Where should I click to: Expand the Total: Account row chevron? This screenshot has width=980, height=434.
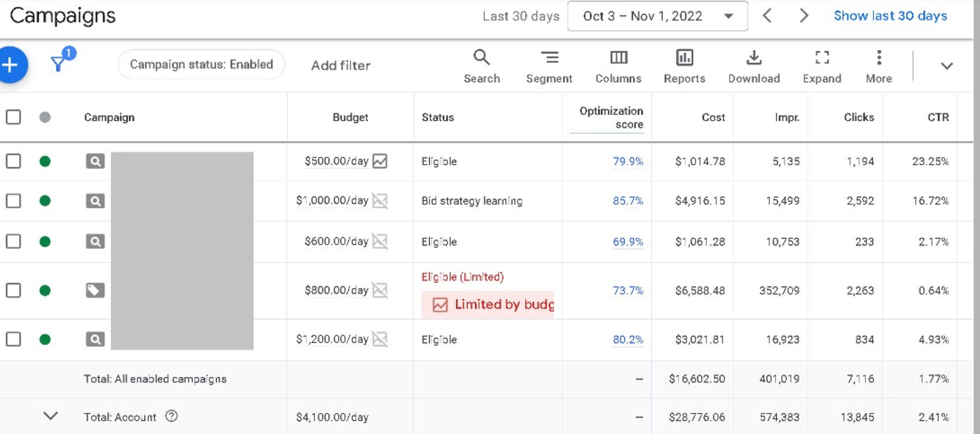tap(51, 416)
